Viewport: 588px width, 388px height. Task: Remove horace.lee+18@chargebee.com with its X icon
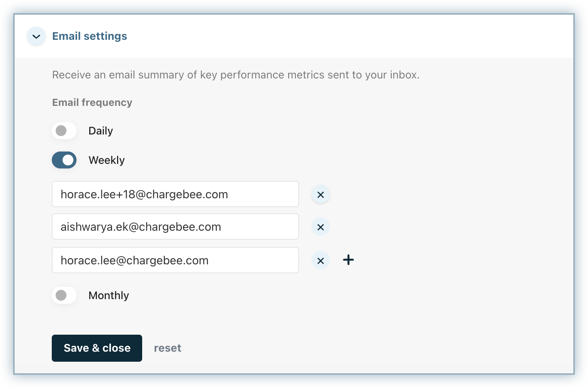[320, 195]
